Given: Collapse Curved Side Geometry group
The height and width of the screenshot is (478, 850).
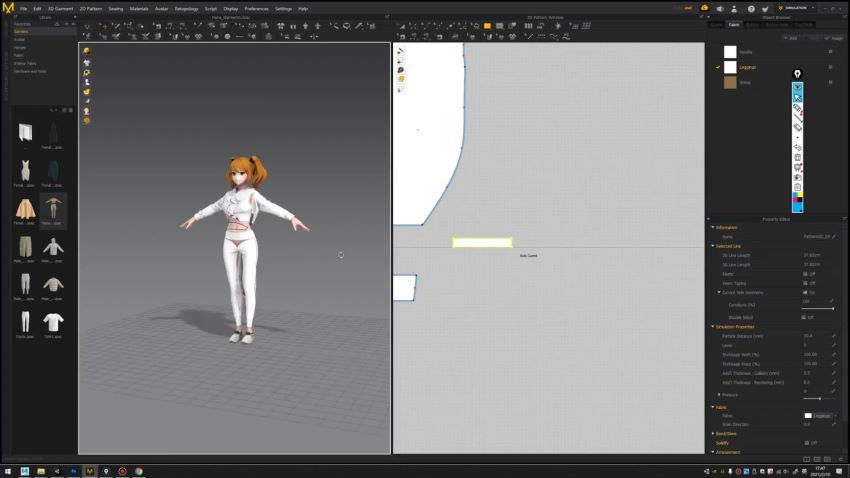Looking at the screenshot, I should pyautogui.click(x=719, y=293).
